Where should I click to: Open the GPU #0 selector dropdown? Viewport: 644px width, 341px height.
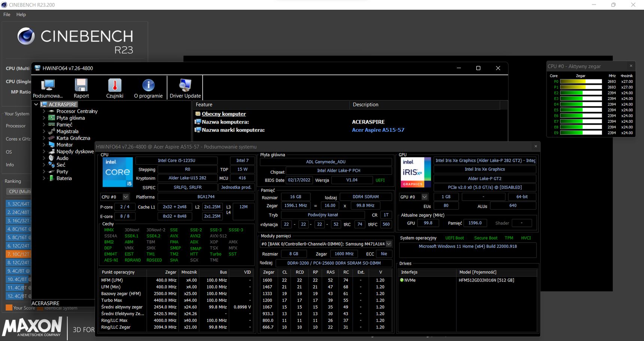point(425,197)
